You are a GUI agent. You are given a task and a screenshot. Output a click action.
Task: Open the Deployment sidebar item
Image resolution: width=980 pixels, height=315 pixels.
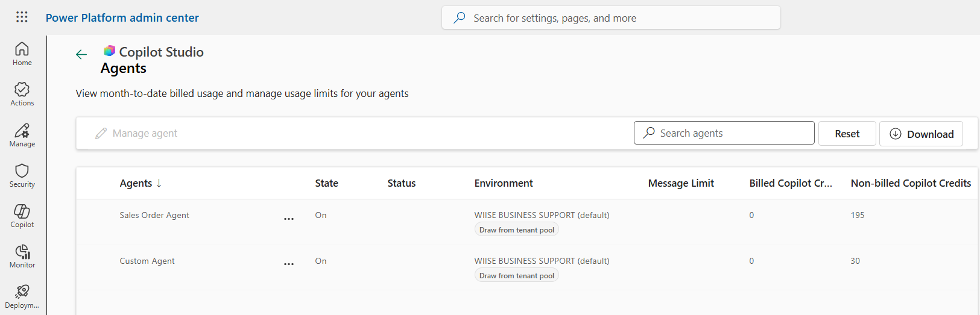(x=22, y=296)
